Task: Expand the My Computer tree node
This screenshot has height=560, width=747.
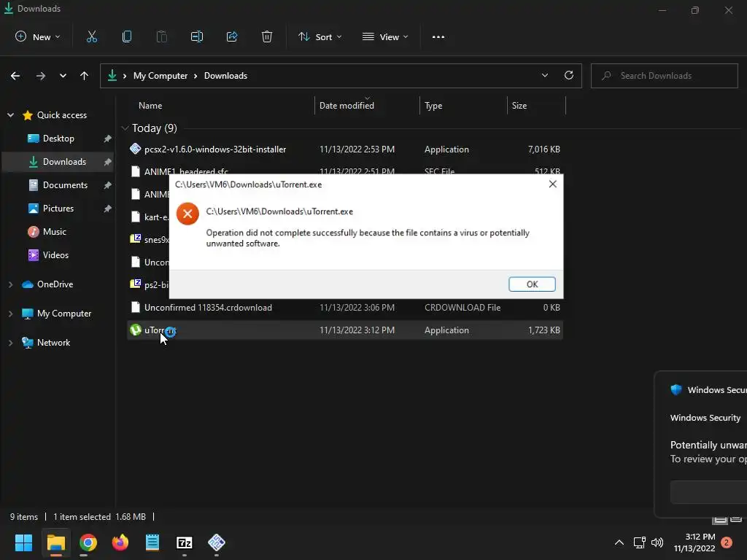Action: [10, 314]
